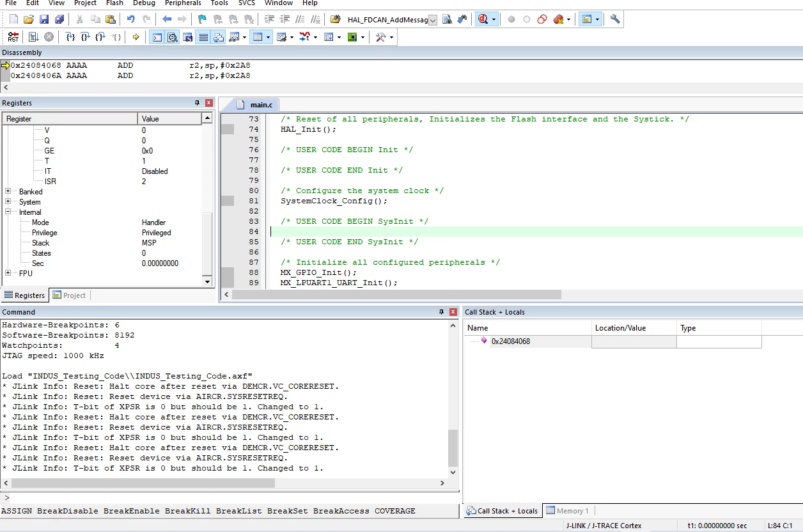Switch to the Memory 1 tab

(567, 510)
